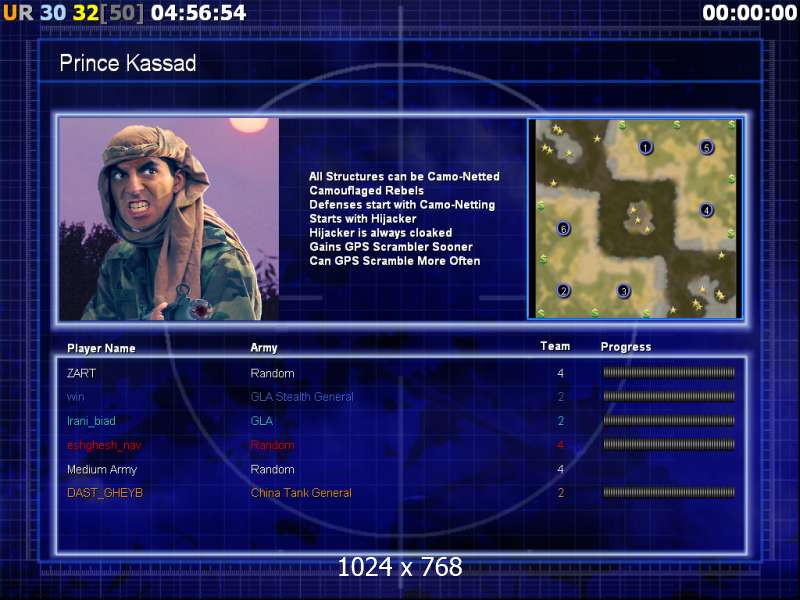
Task: Click DAST_GHEYB's team number 2
Action: [560, 493]
